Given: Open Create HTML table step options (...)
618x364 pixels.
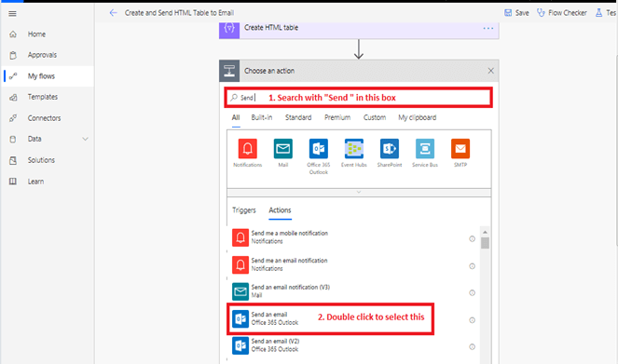Looking at the screenshot, I should 488,28.
